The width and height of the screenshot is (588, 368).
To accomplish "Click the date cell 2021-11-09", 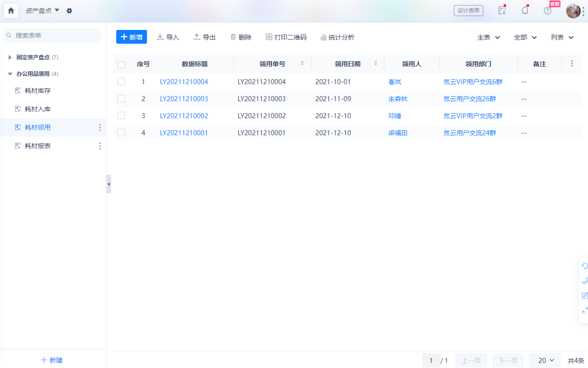I will (333, 99).
